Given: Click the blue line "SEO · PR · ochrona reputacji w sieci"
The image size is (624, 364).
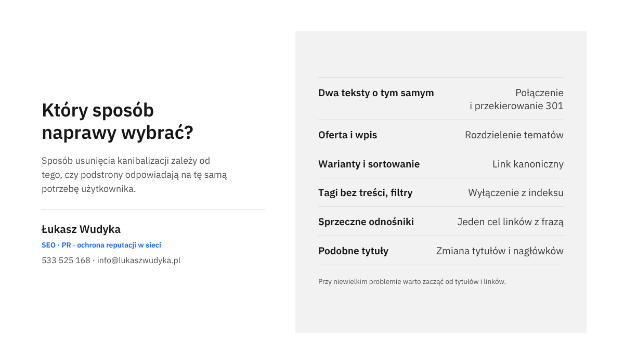Looking at the screenshot, I should click(101, 245).
